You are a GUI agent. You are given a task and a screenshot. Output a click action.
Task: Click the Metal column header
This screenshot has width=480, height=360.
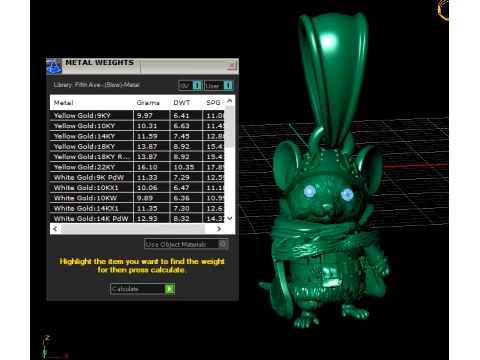point(63,103)
